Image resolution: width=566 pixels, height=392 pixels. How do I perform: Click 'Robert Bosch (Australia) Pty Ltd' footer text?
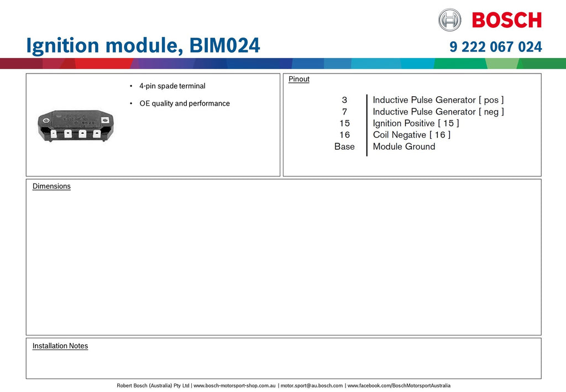pos(153,385)
